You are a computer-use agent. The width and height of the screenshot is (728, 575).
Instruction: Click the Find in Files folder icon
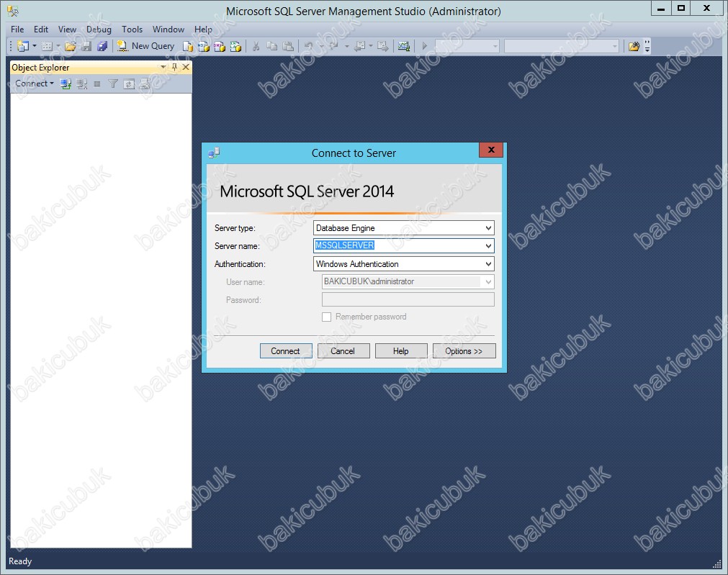click(x=634, y=46)
